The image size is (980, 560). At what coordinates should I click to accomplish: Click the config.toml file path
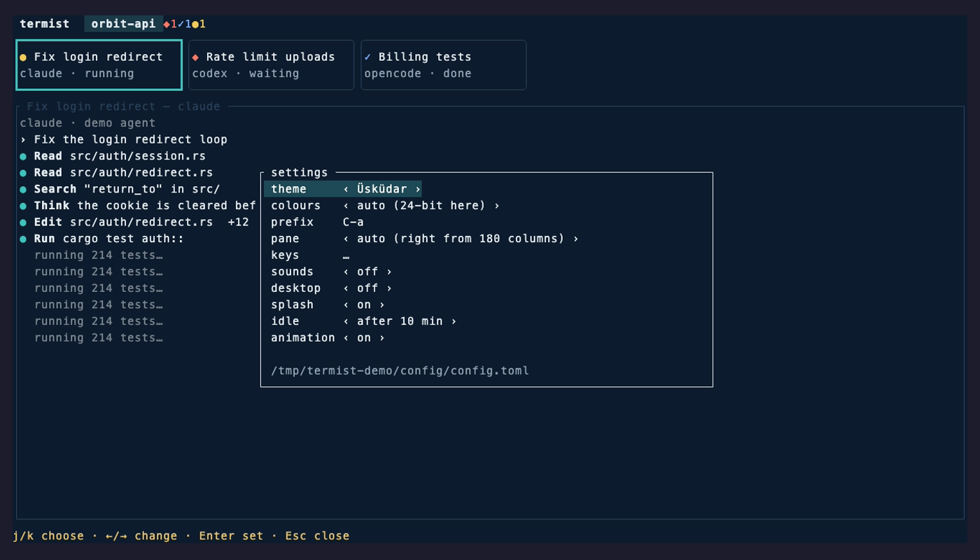(x=400, y=371)
